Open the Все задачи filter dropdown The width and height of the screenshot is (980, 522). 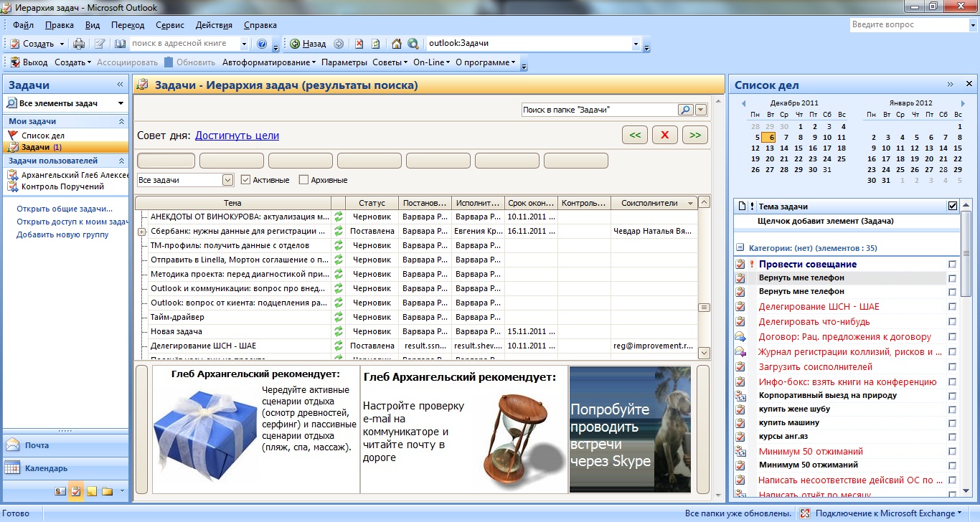228,180
